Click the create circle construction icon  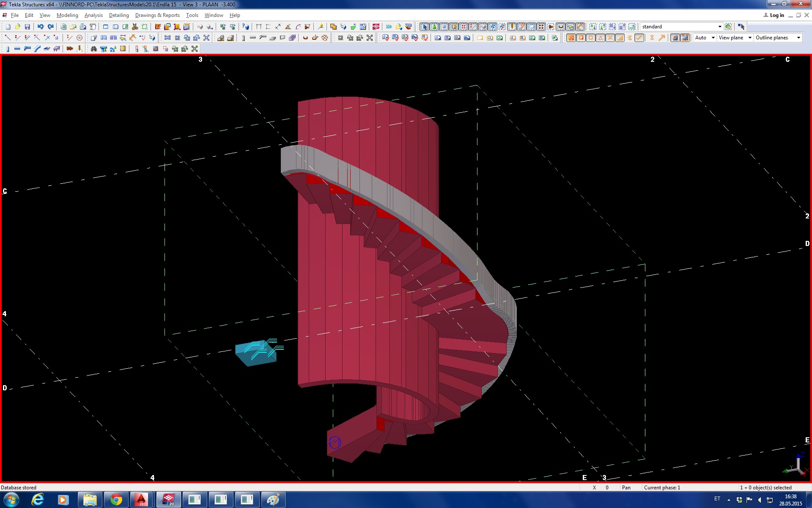pos(79,38)
